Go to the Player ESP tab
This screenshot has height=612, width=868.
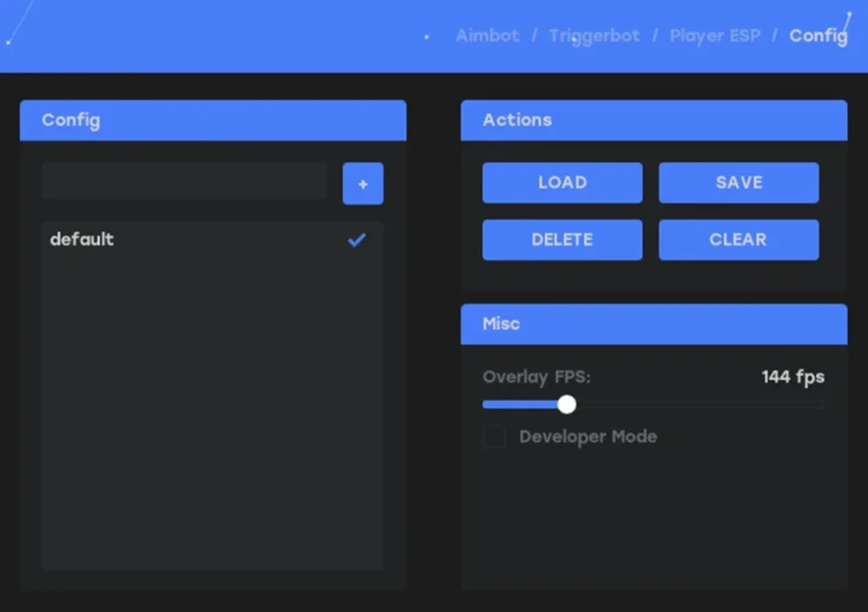point(714,36)
